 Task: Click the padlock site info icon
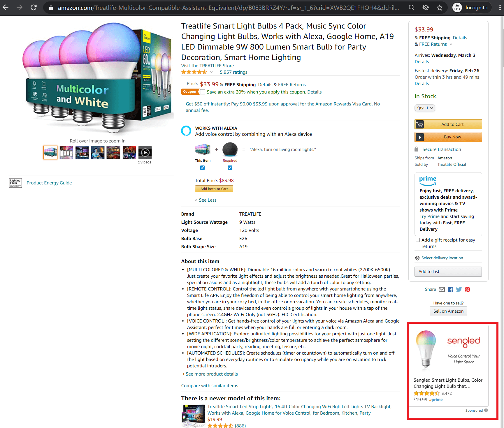point(51,8)
